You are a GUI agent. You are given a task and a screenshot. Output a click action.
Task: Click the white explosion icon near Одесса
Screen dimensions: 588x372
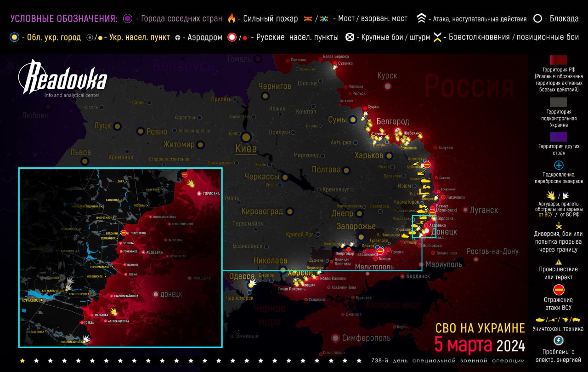tap(252, 281)
